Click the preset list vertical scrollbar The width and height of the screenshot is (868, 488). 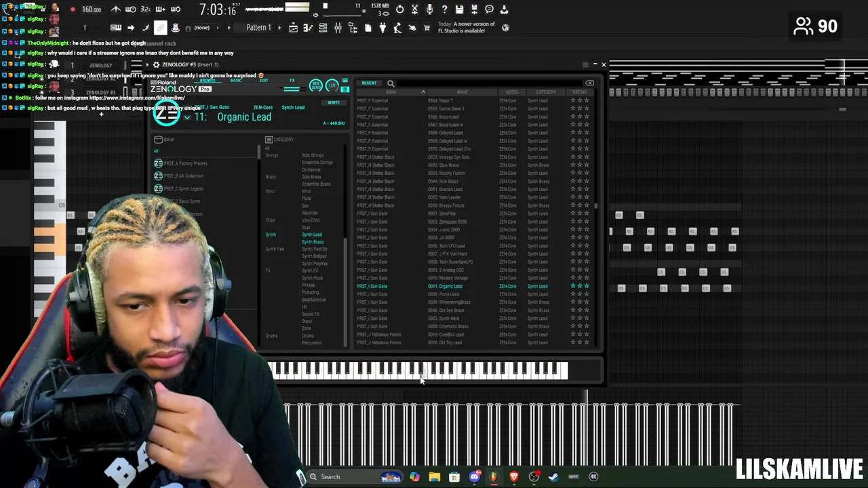coord(596,206)
